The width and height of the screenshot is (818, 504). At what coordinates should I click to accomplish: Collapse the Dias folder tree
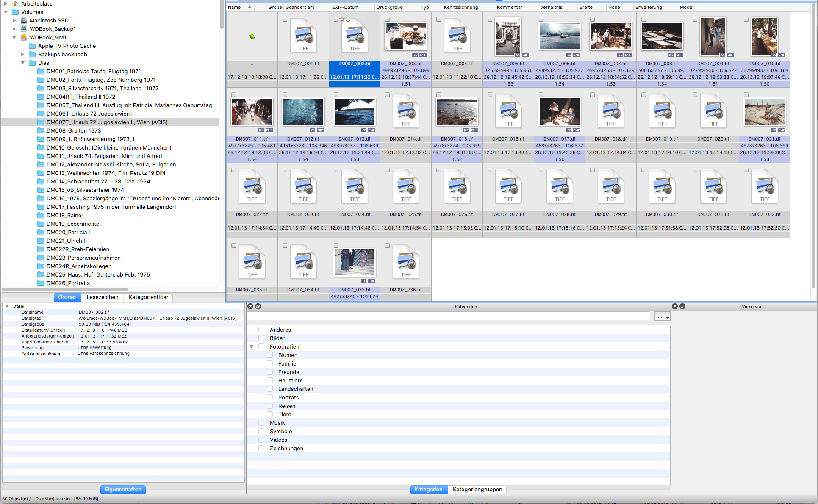(23, 63)
